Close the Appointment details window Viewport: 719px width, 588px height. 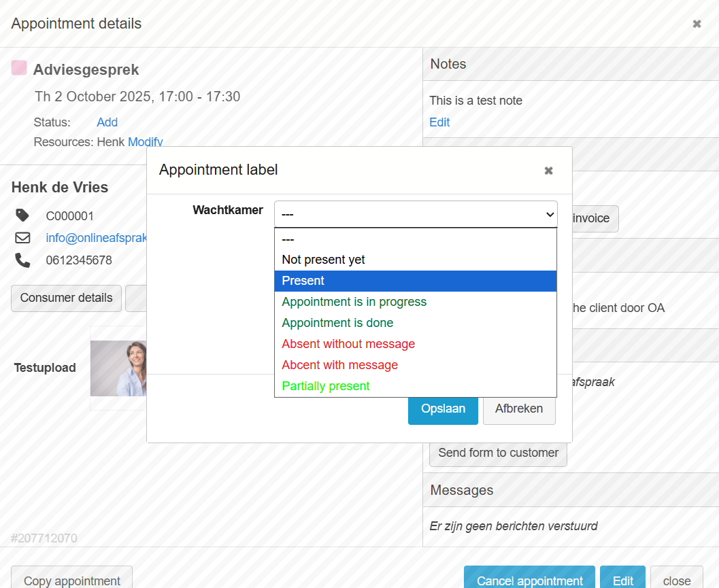[697, 24]
